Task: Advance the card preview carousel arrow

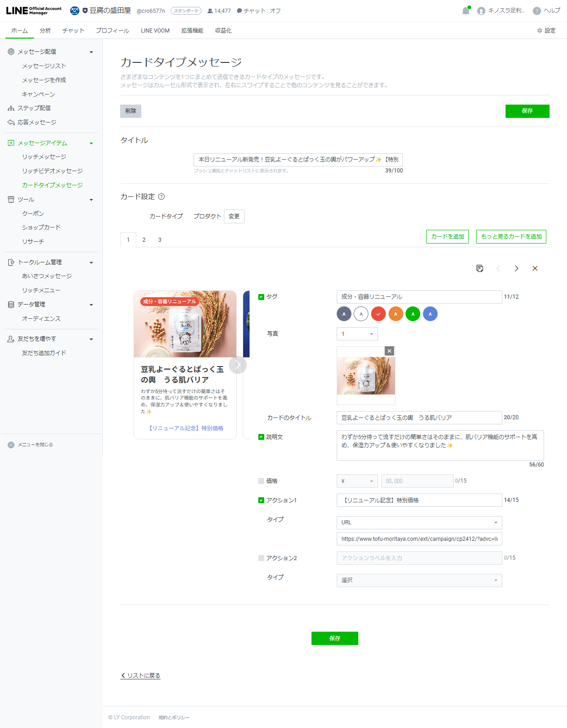Action: click(238, 365)
